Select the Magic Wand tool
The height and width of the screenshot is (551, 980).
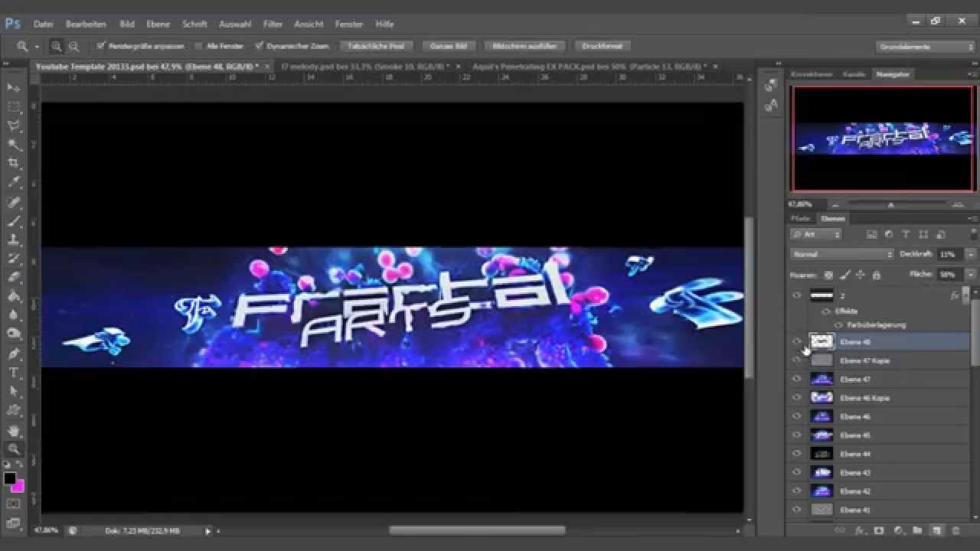(14, 145)
